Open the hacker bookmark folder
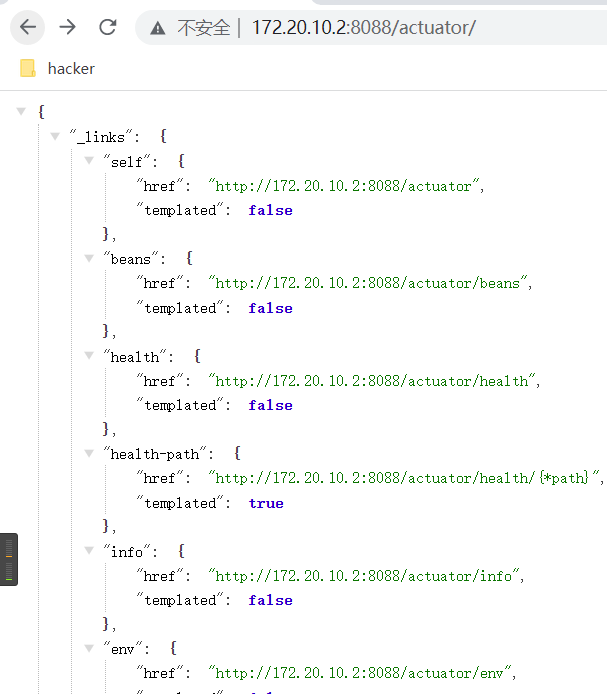Screen dimensions: 607x694 tap(58, 69)
